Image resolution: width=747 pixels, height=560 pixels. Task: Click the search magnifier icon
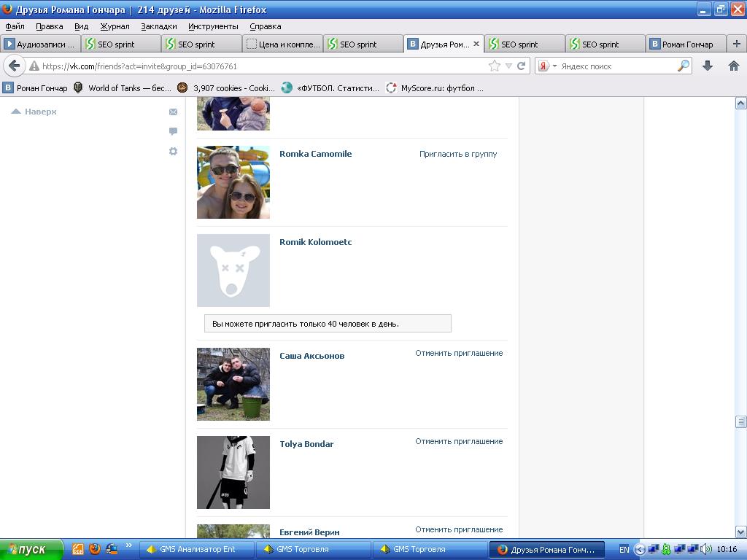[x=684, y=66]
